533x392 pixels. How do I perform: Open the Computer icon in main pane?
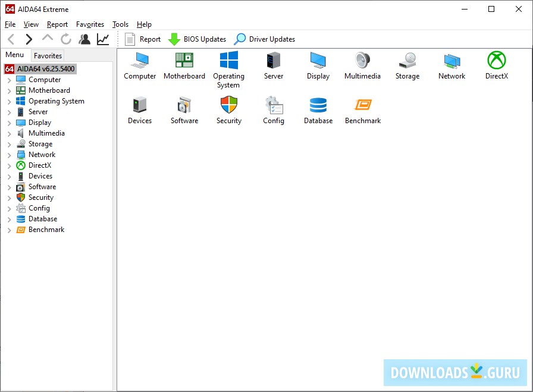pyautogui.click(x=140, y=61)
